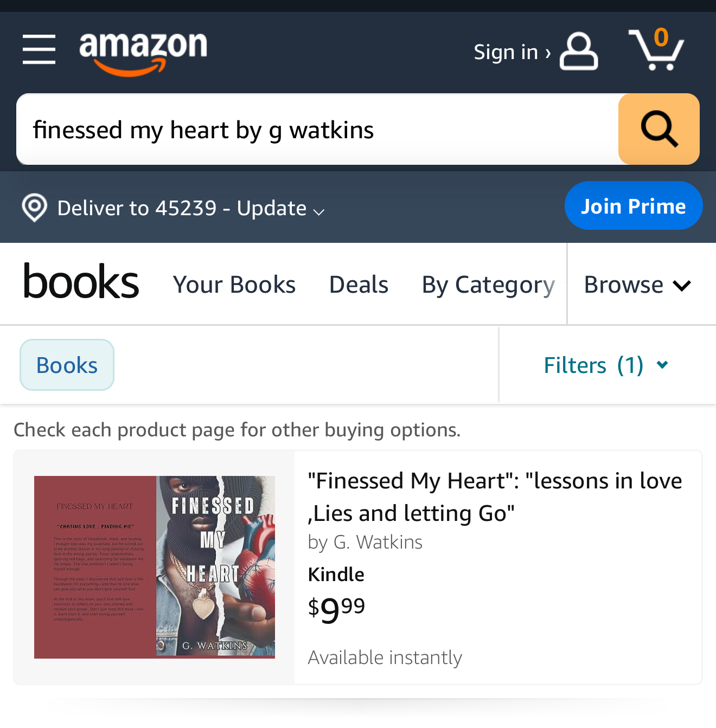
Task: Expand the Deliver to 45239 Update dropdown
Action: click(x=191, y=209)
